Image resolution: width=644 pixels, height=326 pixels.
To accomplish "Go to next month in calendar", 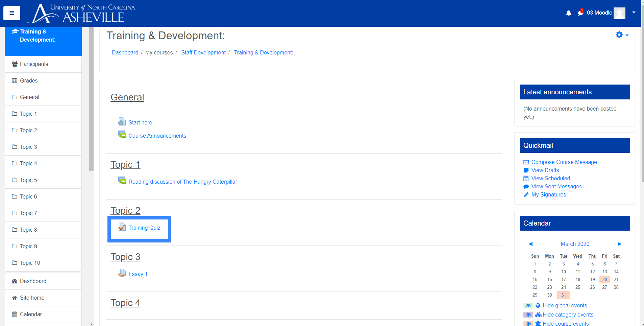I will [x=620, y=244].
